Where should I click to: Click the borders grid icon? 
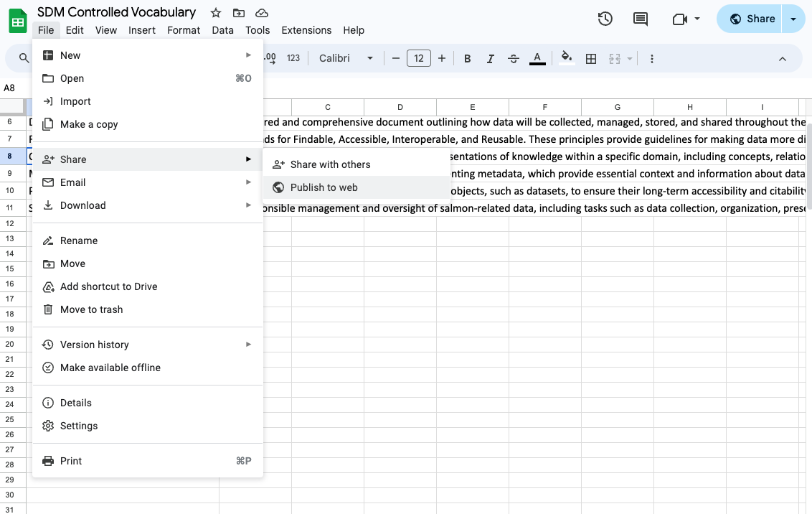tap(591, 59)
